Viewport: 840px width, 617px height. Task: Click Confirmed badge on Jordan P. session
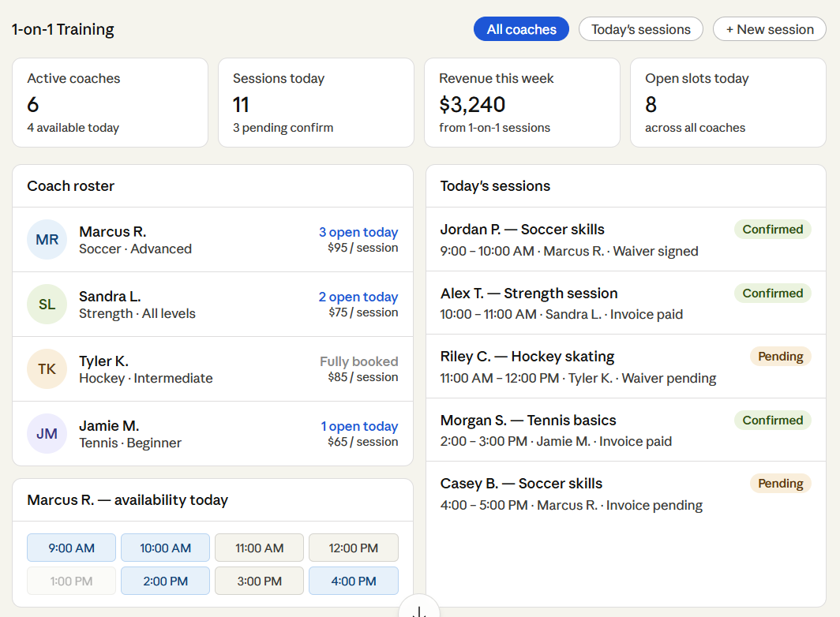tap(772, 230)
